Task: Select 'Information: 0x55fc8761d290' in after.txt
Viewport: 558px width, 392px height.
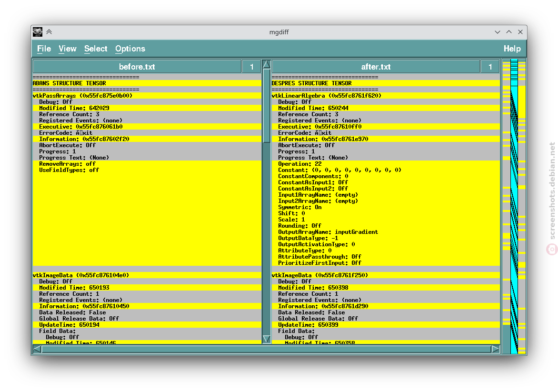Action: tap(386, 306)
